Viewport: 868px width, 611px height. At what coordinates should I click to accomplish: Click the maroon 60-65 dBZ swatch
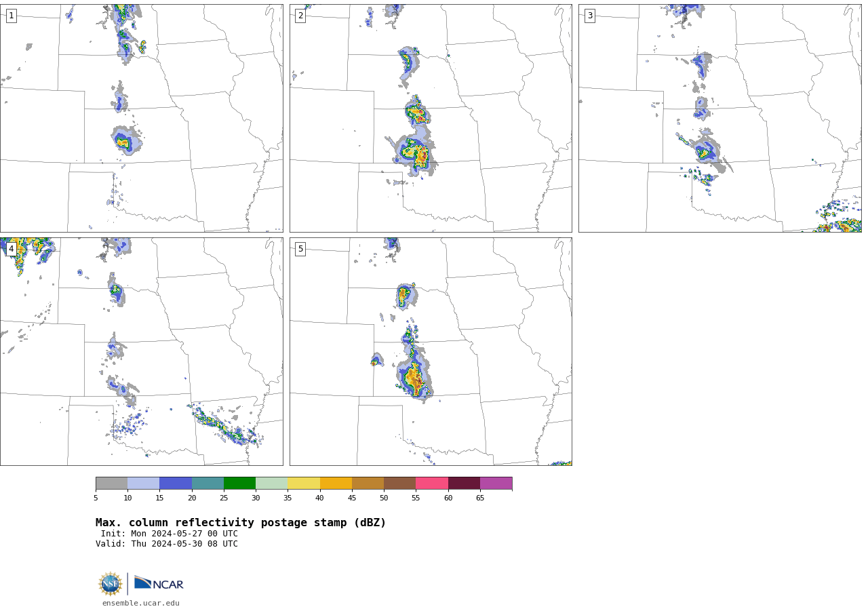pyautogui.click(x=464, y=484)
